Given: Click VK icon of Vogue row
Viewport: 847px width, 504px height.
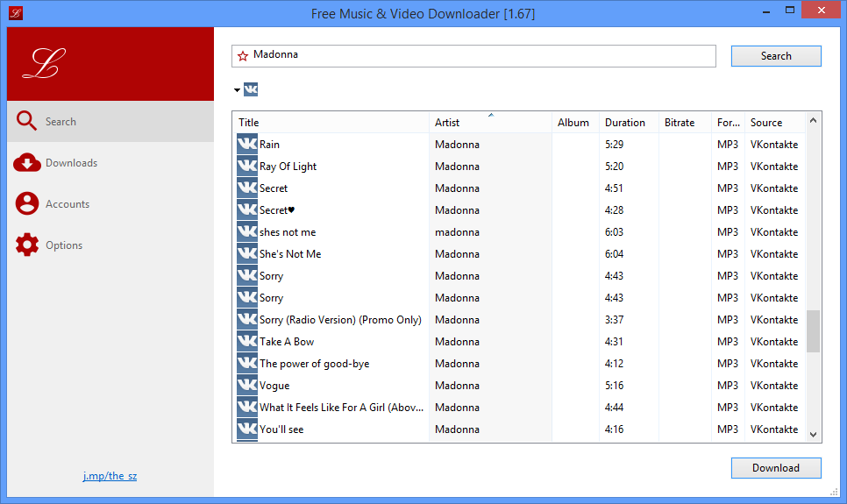Looking at the screenshot, I should (x=247, y=385).
